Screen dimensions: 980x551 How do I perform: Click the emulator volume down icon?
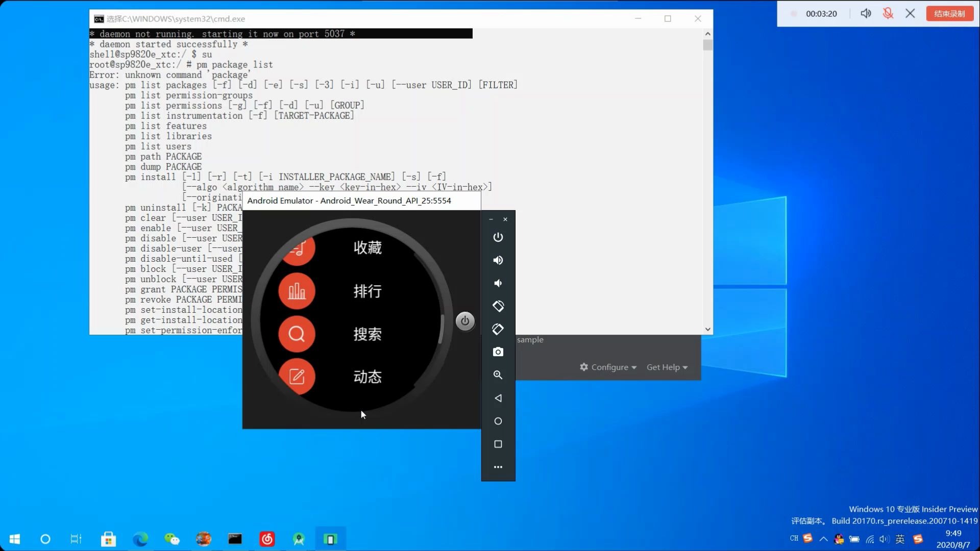pyautogui.click(x=498, y=283)
